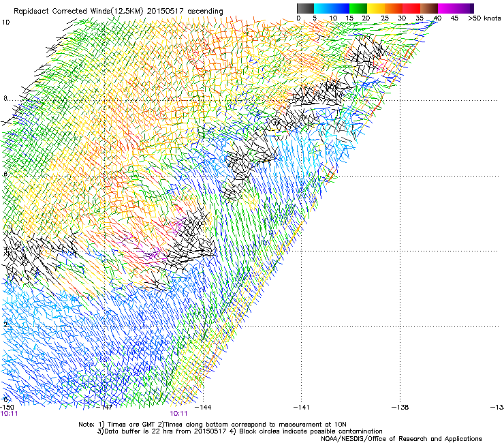Click the NOAA/NESDIS Office of Research credit
The image size is (504, 443).
(x=401, y=439)
